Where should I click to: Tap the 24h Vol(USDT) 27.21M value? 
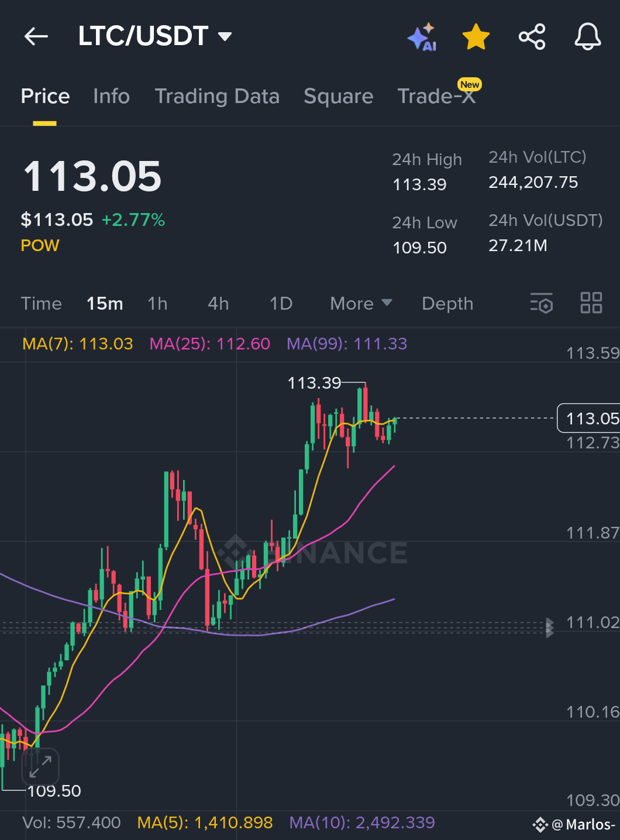[x=518, y=245]
